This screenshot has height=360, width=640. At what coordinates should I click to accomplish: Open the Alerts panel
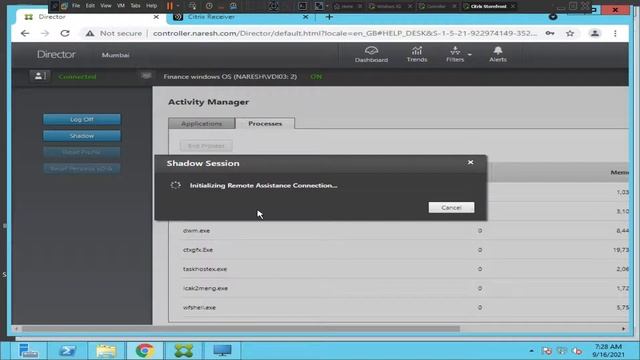498,54
